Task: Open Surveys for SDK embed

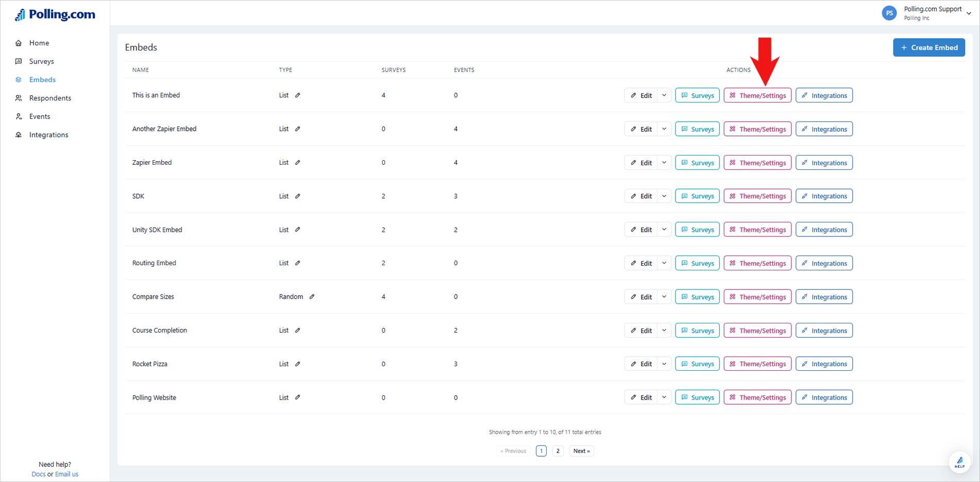Action: (x=697, y=196)
